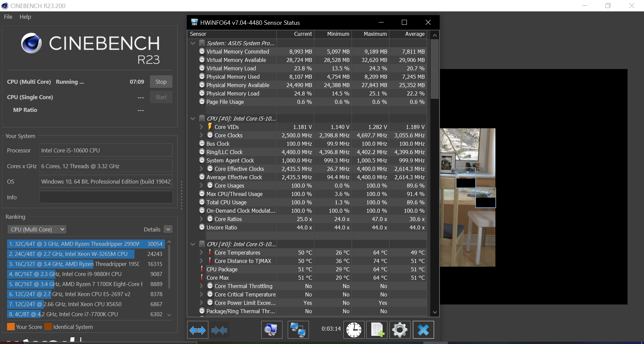Open HWiNFO network computers icon
Viewport: 644px width, 344px height.
coord(298,330)
